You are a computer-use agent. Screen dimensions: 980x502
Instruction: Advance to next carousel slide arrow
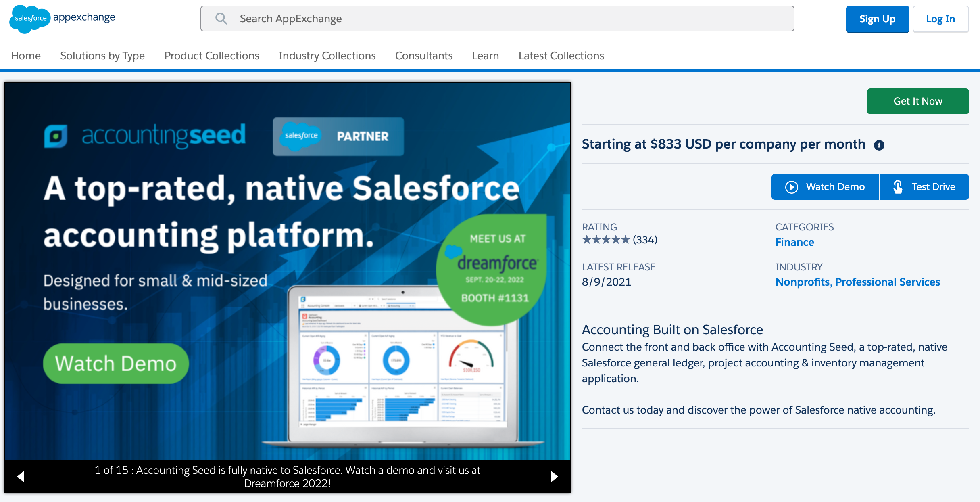555,477
